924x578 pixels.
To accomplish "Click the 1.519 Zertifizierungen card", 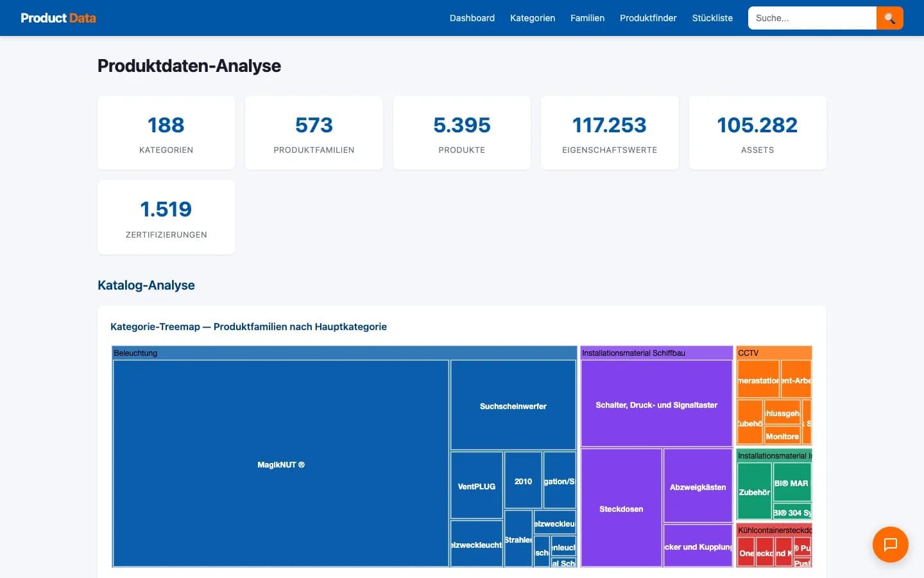I will coord(166,217).
